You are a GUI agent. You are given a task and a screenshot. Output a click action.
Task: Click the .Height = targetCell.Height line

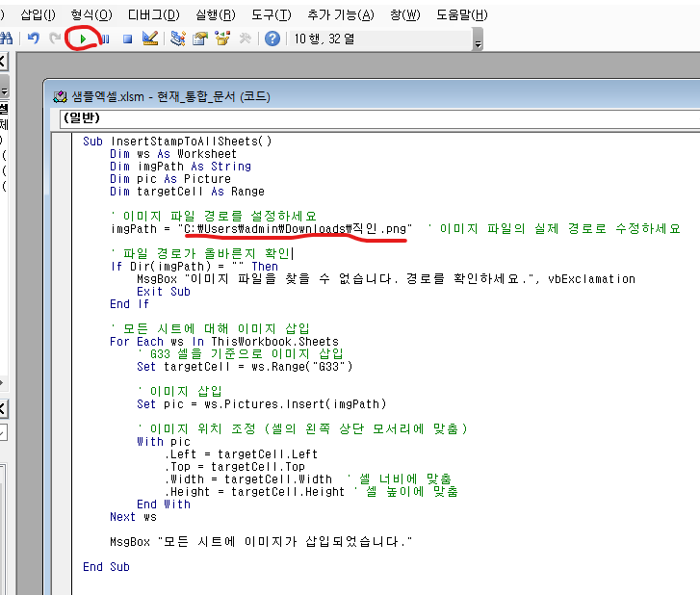pos(254,491)
